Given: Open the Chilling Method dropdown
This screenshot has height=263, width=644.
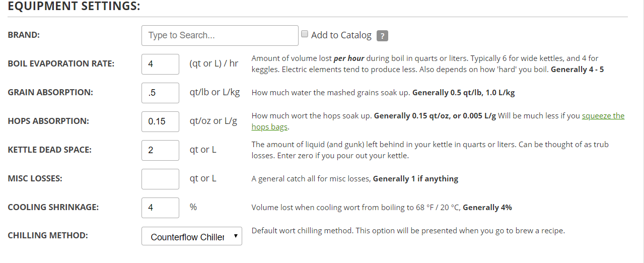Looking at the screenshot, I should click(192, 236).
